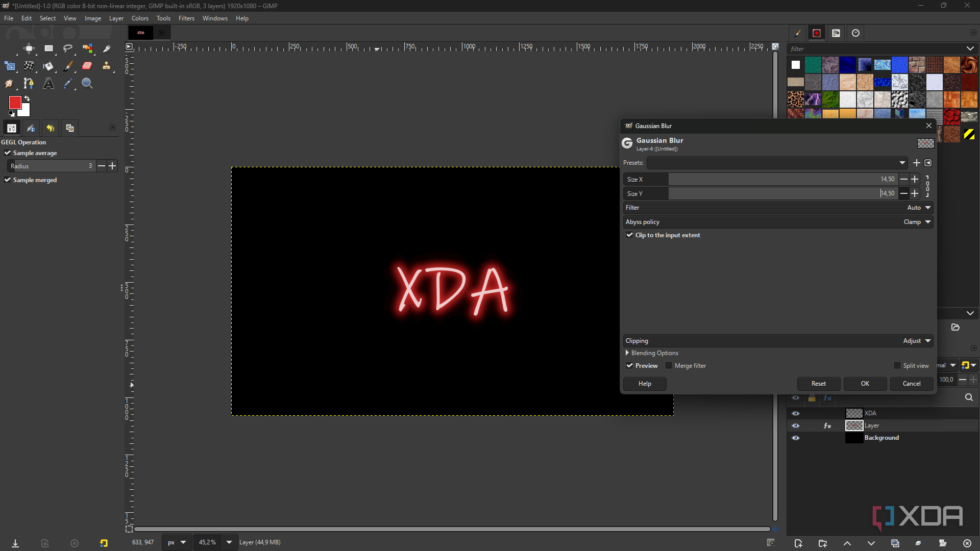Click Cancel in Gaussian Blur dialog
The image size is (980, 551).
point(912,384)
